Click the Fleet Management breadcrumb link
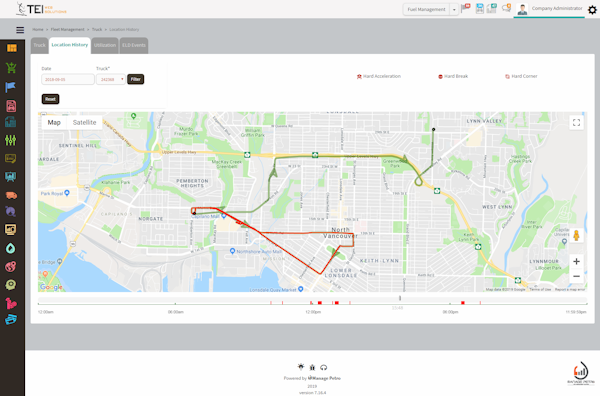 click(x=67, y=29)
